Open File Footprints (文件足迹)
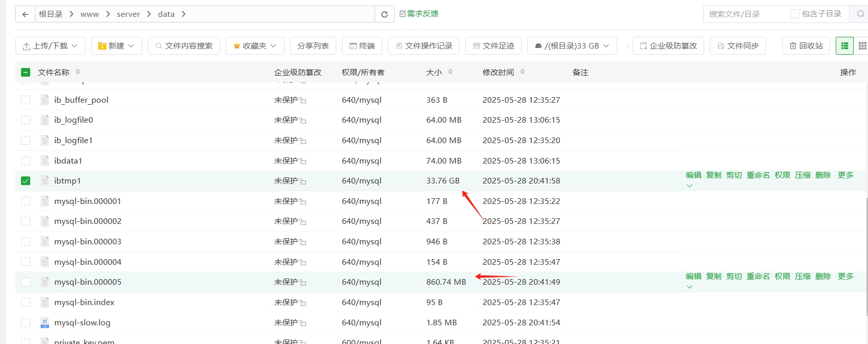The image size is (868, 344). click(493, 46)
